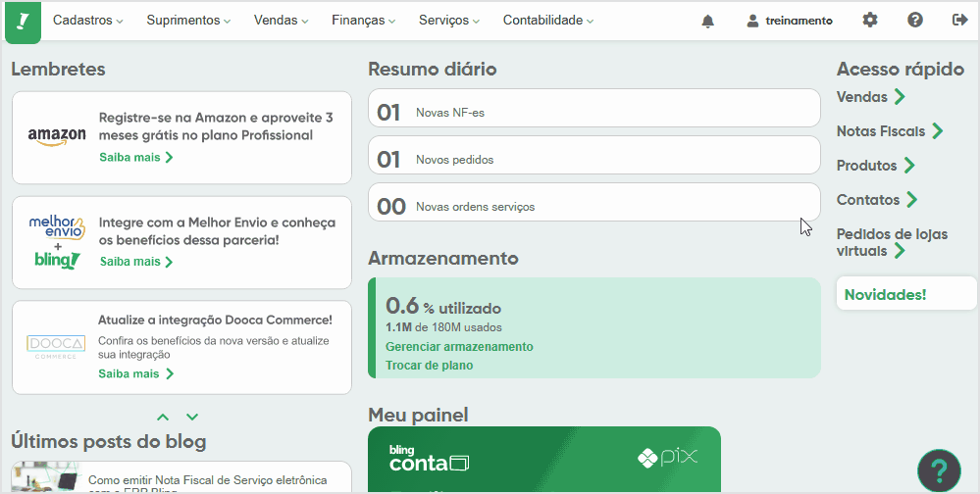980x494 pixels.
Task: Expand the Suprimentos menu
Action: (x=188, y=20)
